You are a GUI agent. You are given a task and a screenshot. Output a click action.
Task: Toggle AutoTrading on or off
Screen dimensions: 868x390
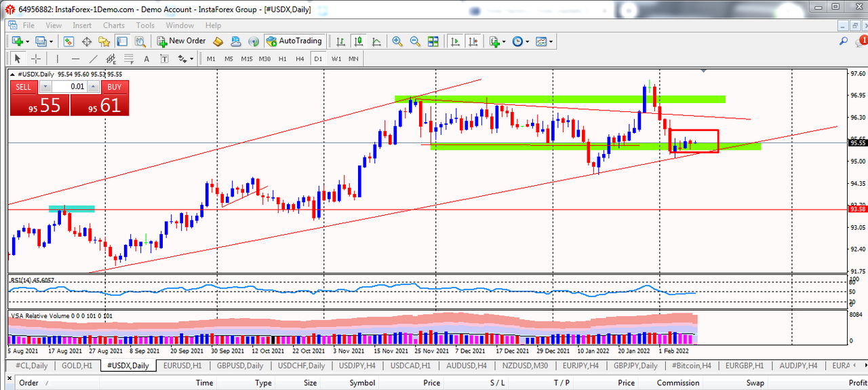pos(295,41)
